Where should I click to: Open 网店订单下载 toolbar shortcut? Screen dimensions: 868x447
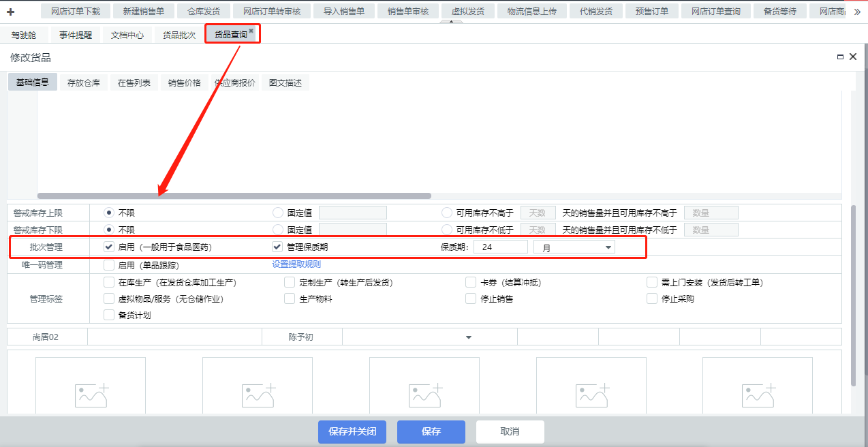76,12
